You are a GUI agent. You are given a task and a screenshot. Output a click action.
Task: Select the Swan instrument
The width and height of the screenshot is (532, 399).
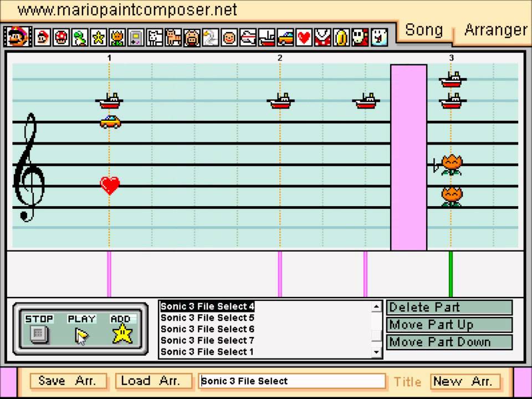coord(211,37)
